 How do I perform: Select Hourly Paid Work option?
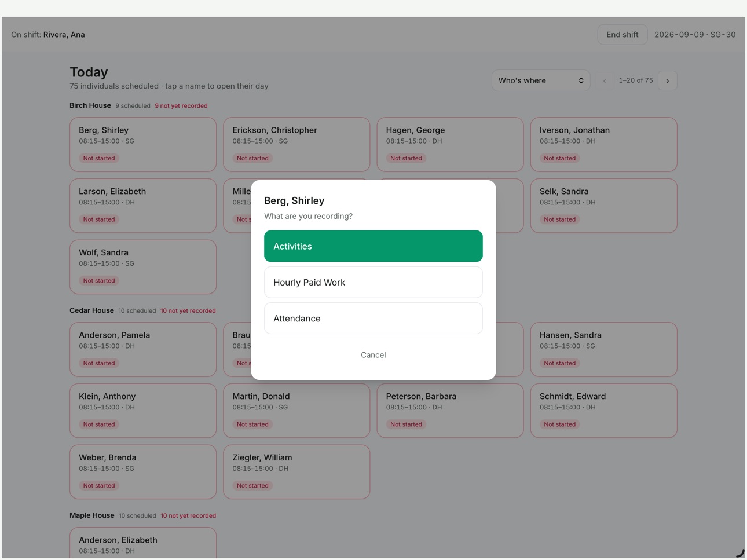373,282
